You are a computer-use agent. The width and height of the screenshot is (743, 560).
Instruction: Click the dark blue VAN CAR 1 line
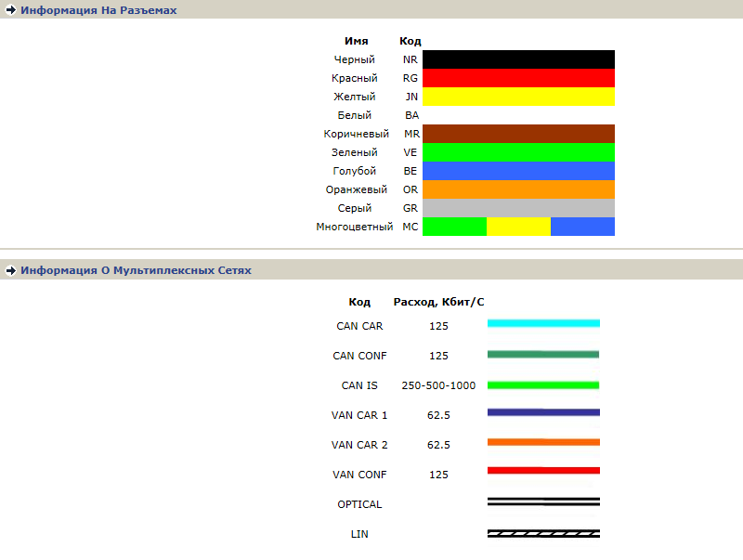point(543,412)
